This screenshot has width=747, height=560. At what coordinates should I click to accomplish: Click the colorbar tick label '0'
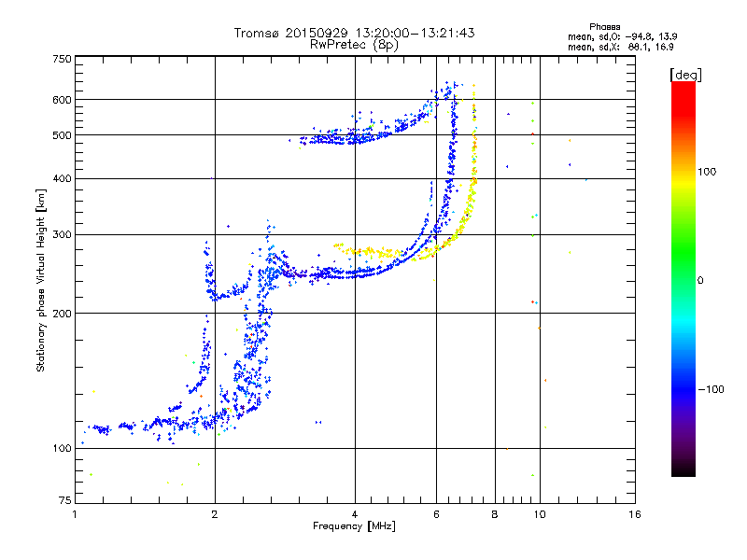tap(700, 281)
